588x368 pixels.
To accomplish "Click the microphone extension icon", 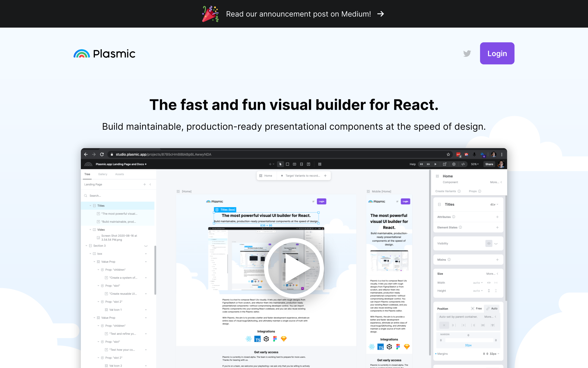I will pyautogui.click(x=474, y=154).
